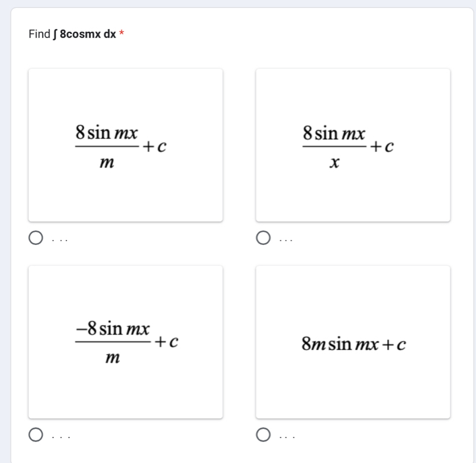Screen dimensions: 476x463
Task: Click the minus sign in the −8 sin mx formula
Action: [81, 328]
